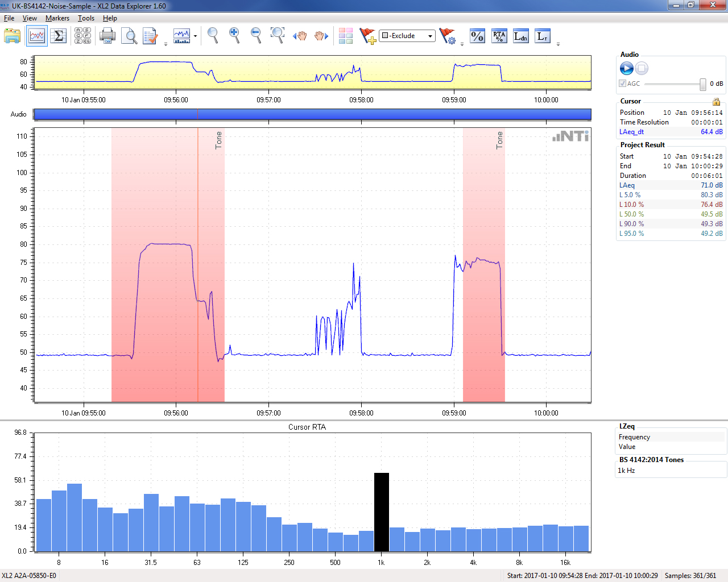
Task: Click the Sigma summation toolbar icon
Action: click(x=58, y=36)
